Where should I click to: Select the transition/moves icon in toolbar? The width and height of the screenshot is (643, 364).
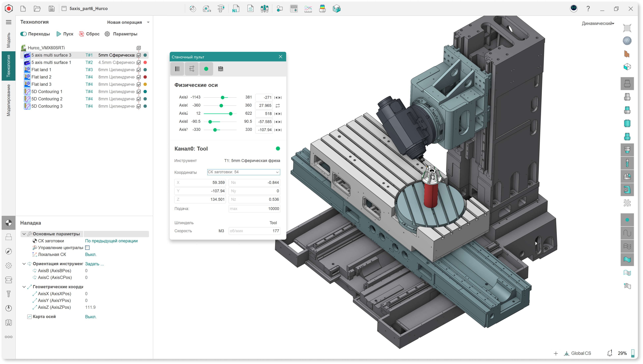pyautogui.click(x=24, y=34)
